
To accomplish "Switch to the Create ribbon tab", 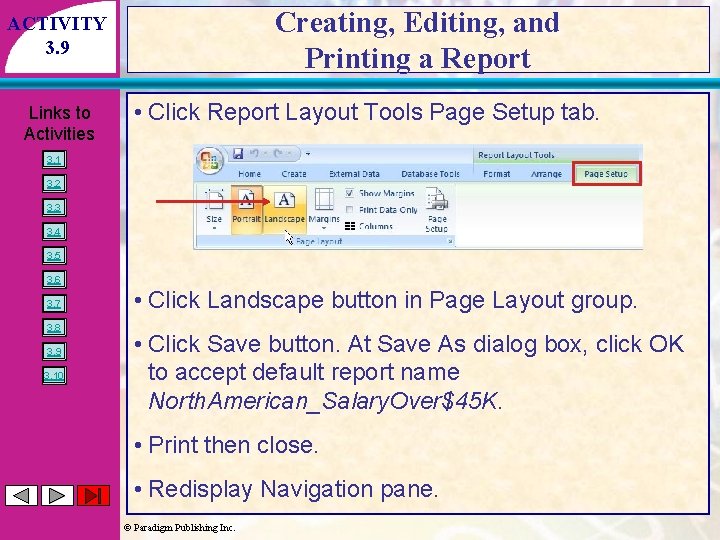I will (294, 174).
